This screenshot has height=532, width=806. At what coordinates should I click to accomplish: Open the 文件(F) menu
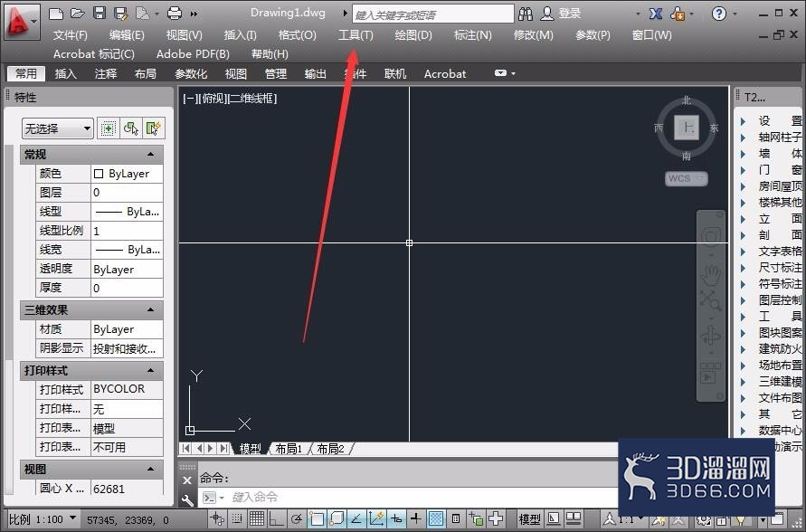click(71, 35)
